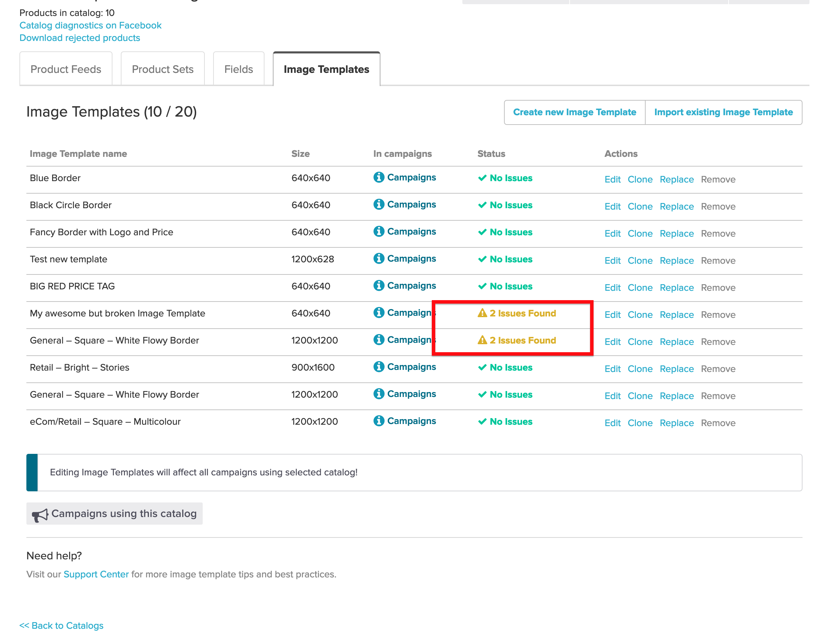
Task: Click No Issues status for BIG RED PRICE TAG
Action: click(511, 286)
